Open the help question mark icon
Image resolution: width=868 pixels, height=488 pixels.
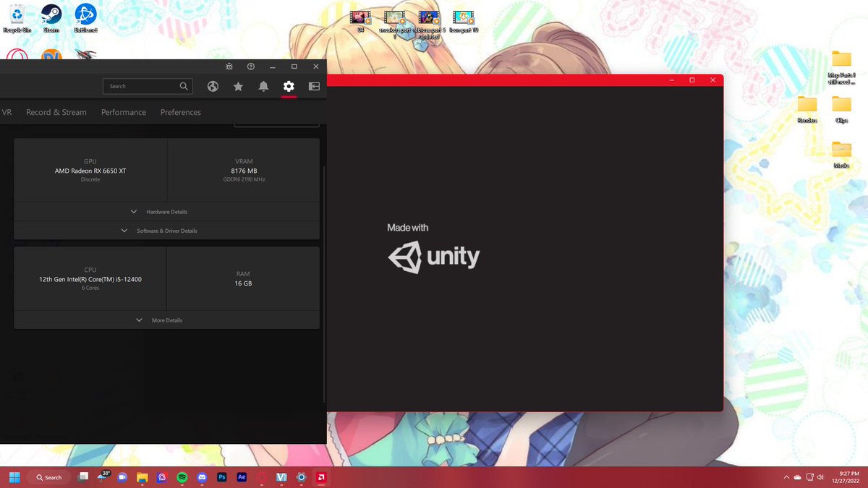click(251, 67)
